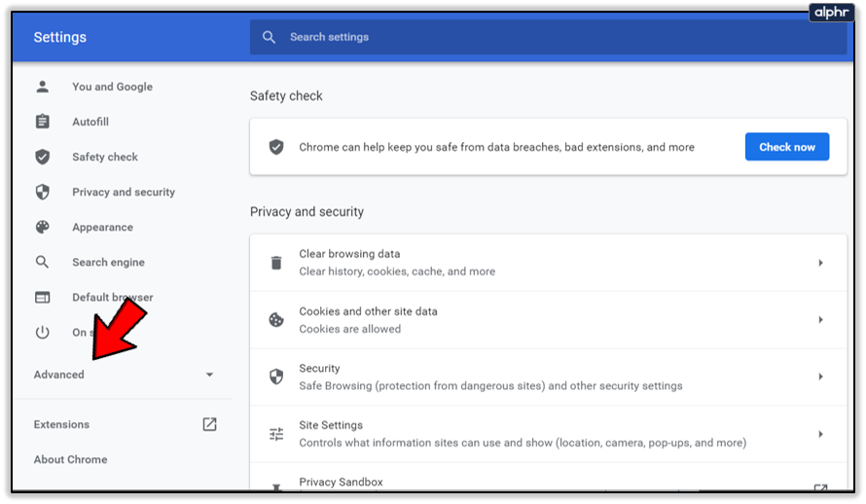Click the Advanced label in the sidebar
Screen dimensions: 866x504
(x=58, y=375)
